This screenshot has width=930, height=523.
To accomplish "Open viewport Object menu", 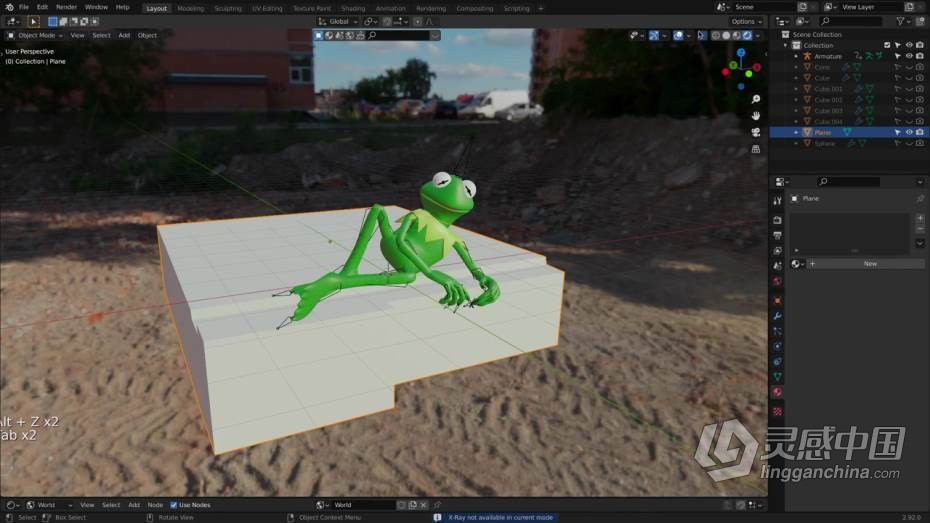I will (x=147, y=36).
